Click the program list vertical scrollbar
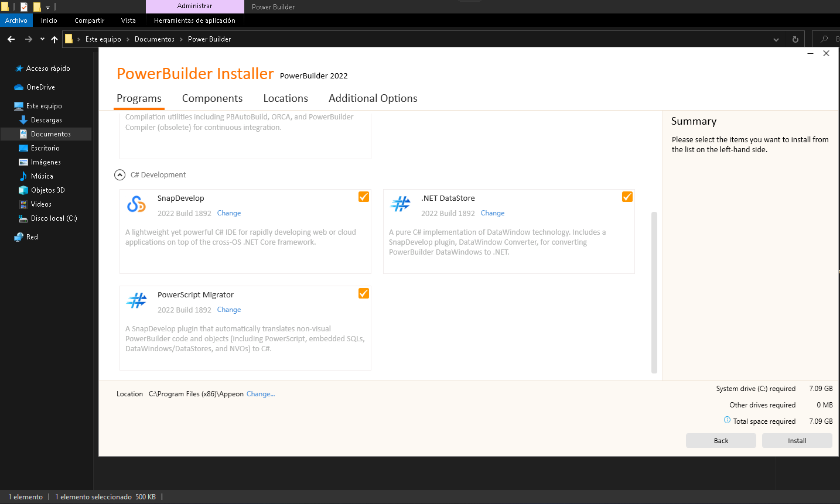The width and height of the screenshot is (840, 504). 654,293
